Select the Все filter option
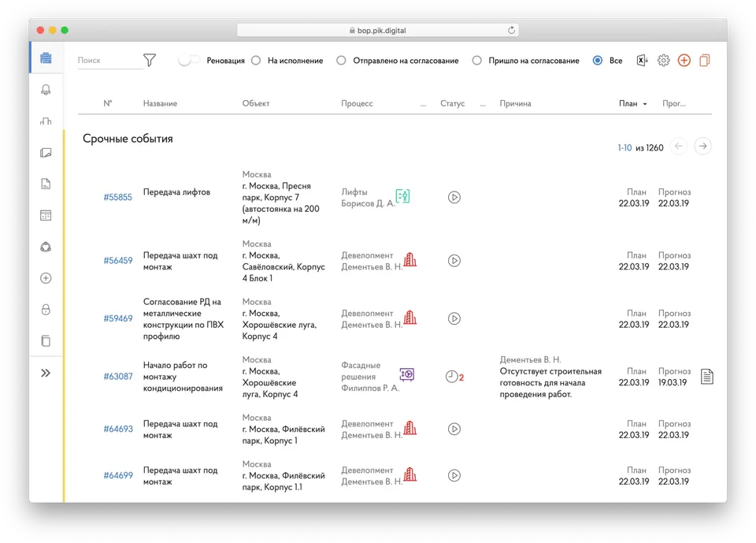This screenshot has width=756, height=543. click(598, 60)
